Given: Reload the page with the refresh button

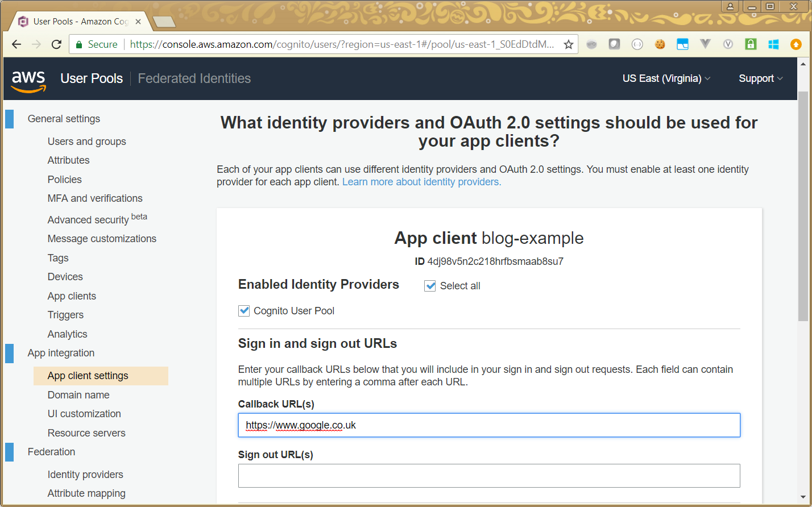Looking at the screenshot, I should tap(56, 44).
